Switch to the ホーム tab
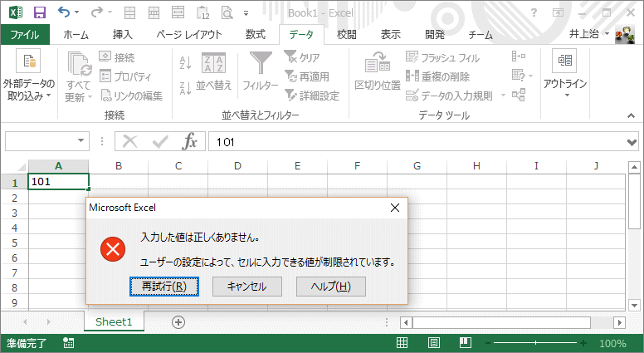Image resolution: width=644 pixels, height=353 pixels. (76, 35)
